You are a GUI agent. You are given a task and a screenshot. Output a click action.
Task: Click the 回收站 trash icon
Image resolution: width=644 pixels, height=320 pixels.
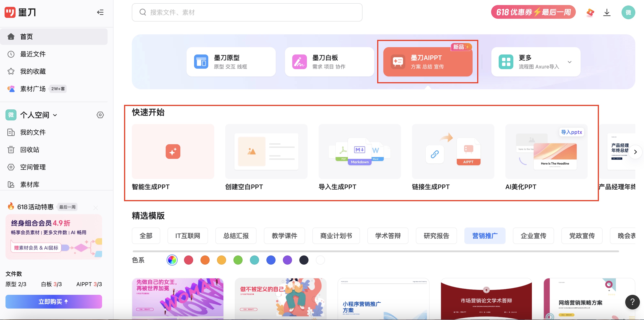pos(11,150)
